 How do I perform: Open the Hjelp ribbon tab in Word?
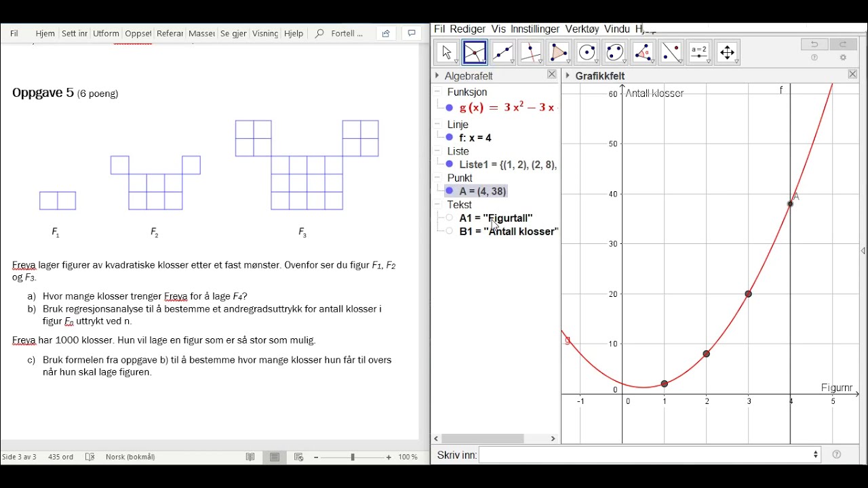point(294,33)
